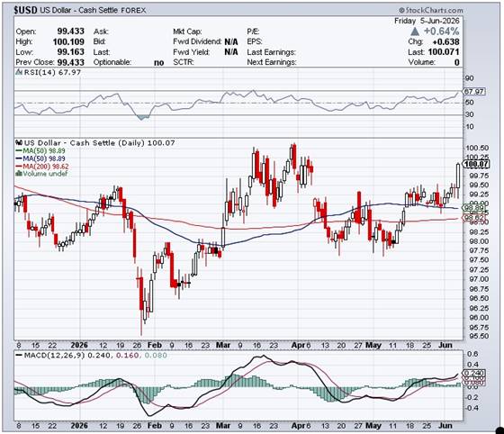504x434 pixels.
Task: Click the up-arrow triangle beside +0.64%
Action: click(x=415, y=32)
